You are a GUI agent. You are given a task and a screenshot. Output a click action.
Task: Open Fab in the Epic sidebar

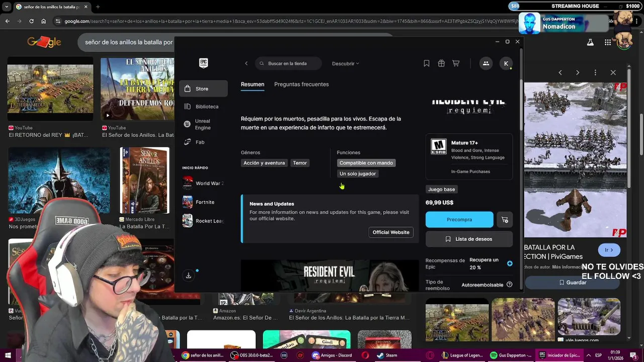point(203,142)
